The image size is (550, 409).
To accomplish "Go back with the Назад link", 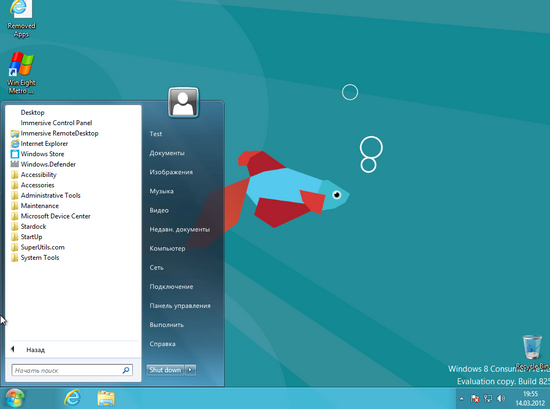I will tap(35, 350).
